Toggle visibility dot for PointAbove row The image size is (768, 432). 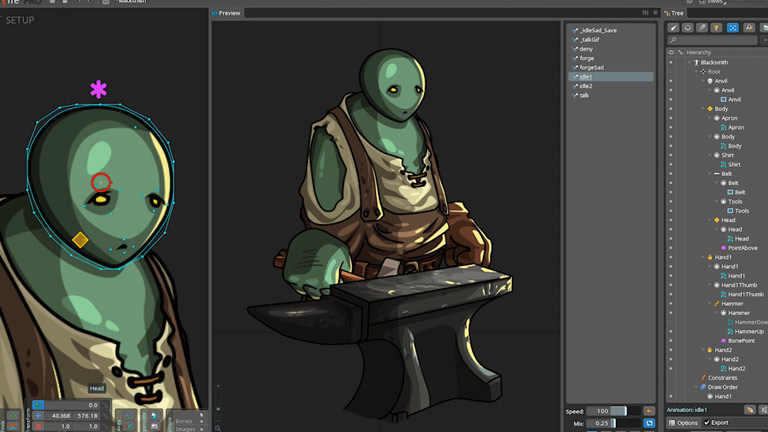671,248
